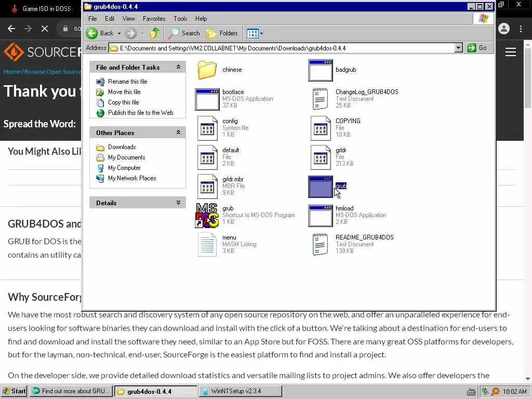Click Copy this file task

[x=124, y=102]
